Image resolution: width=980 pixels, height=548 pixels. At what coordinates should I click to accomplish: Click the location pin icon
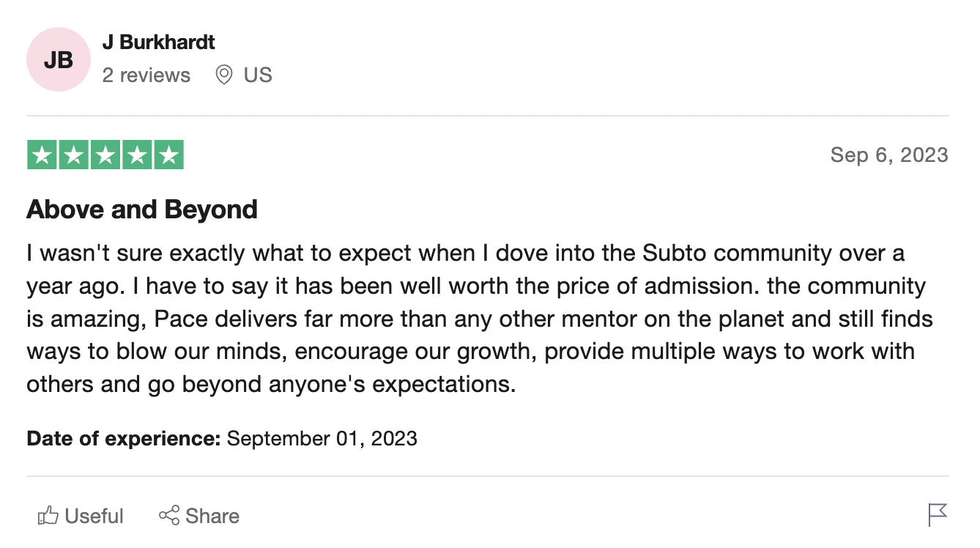click(x=224, y=75)
